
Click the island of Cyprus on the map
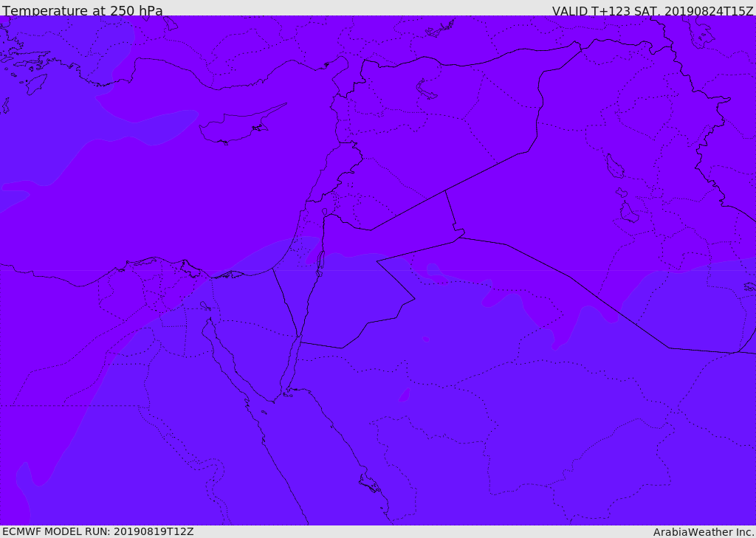click(238, 125)
